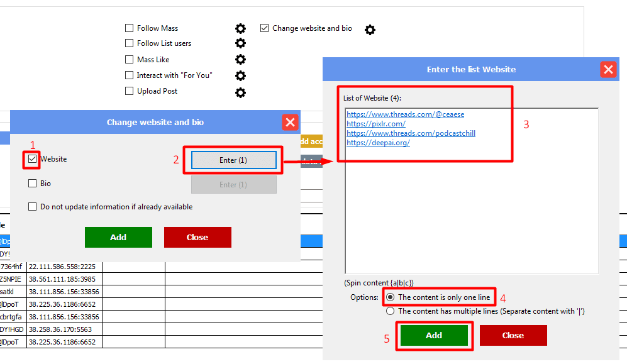Click green Add button in website list dialog
627x364 pixels.
[x=434, y=335]
